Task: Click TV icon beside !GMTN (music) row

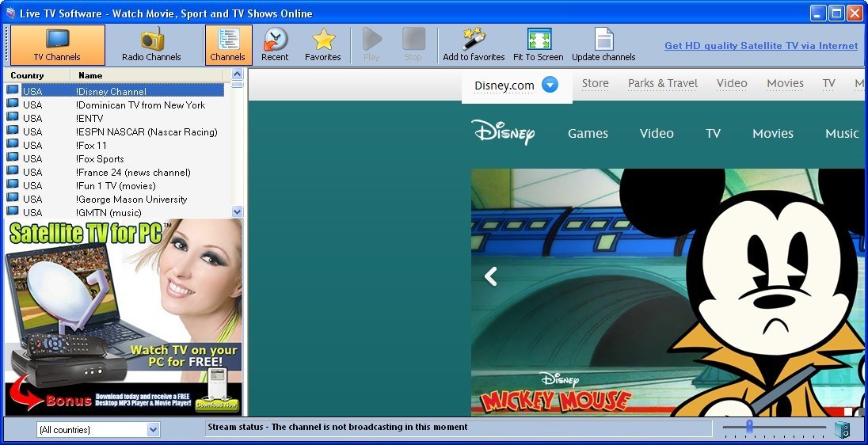Action: (x=12, y=211)
